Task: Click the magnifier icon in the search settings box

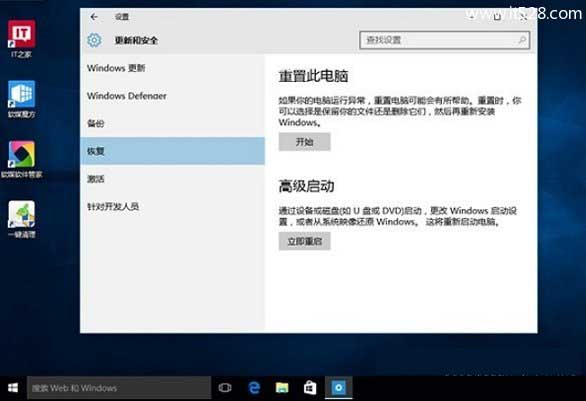Action: (522, 39)
